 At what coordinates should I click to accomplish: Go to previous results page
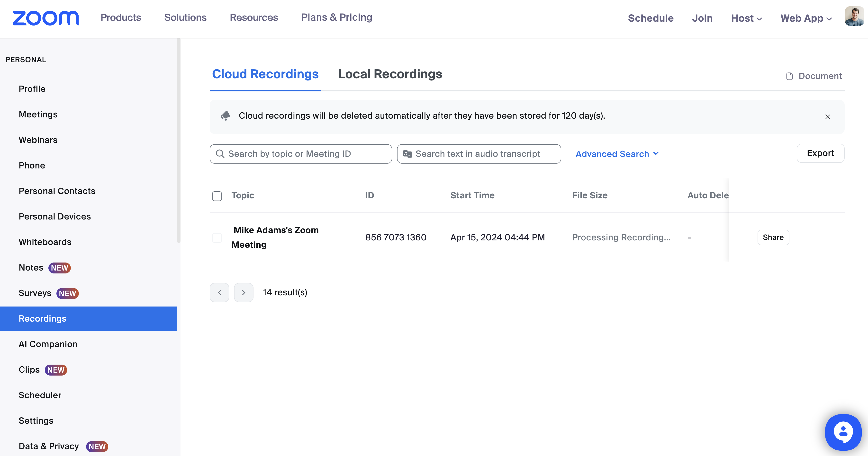[219, 292]
